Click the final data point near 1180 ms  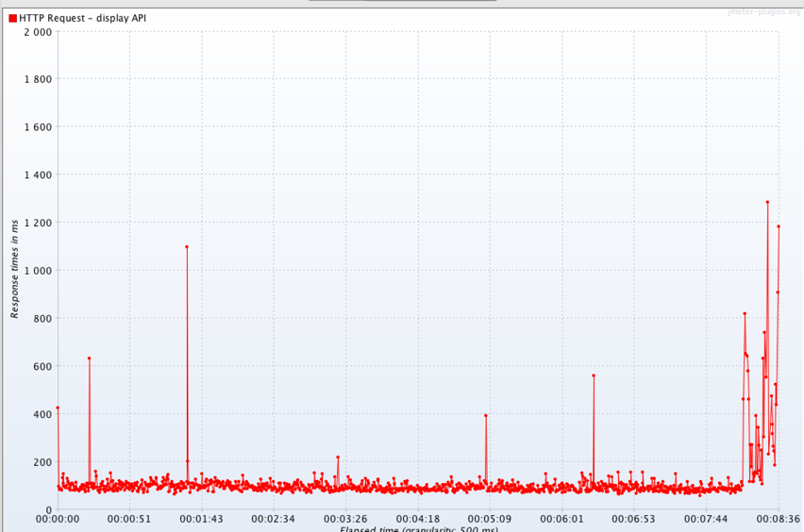(x=779, y=226)
